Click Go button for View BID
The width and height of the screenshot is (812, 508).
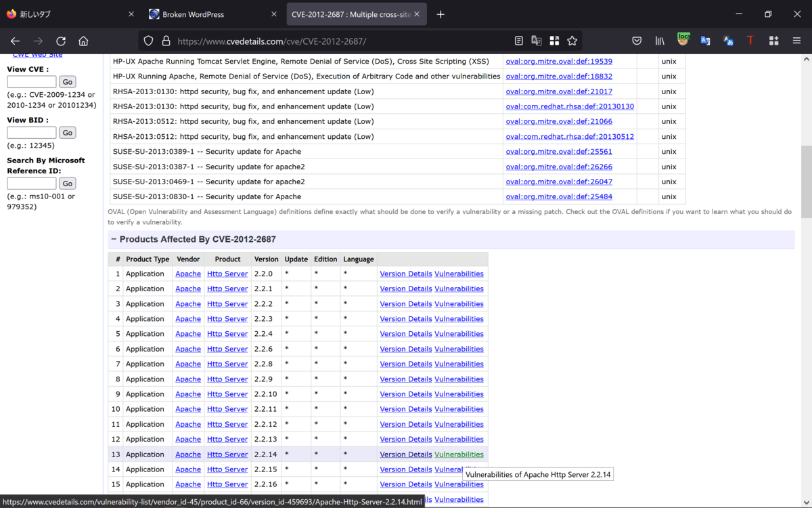coord(67,133)
